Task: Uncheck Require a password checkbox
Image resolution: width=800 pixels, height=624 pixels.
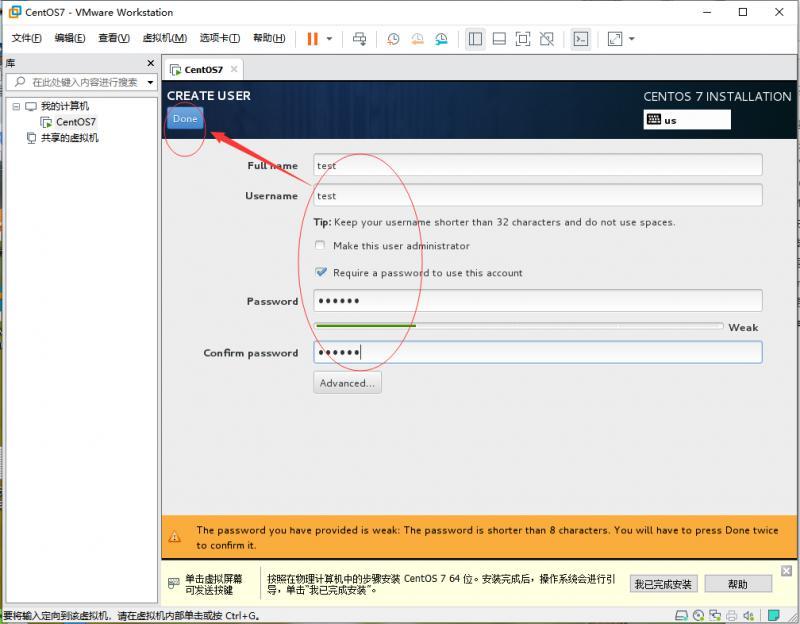Action: pyautogui.click(x=321, y=272)
